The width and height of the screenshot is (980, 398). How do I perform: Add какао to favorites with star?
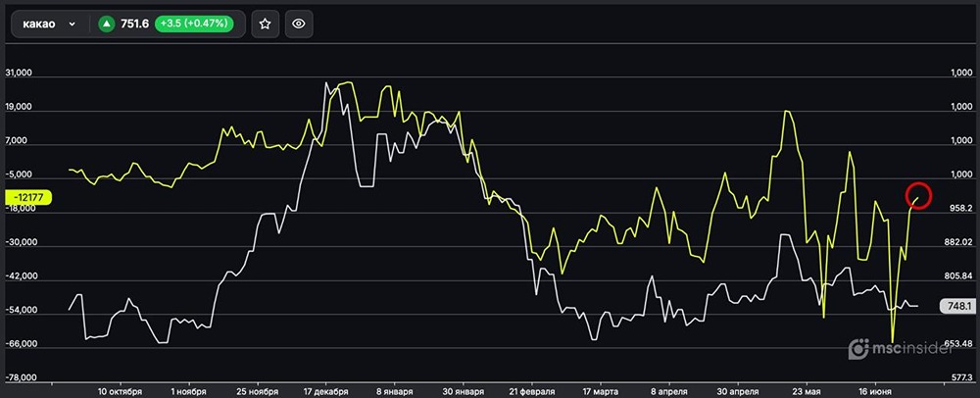(264, 25)
